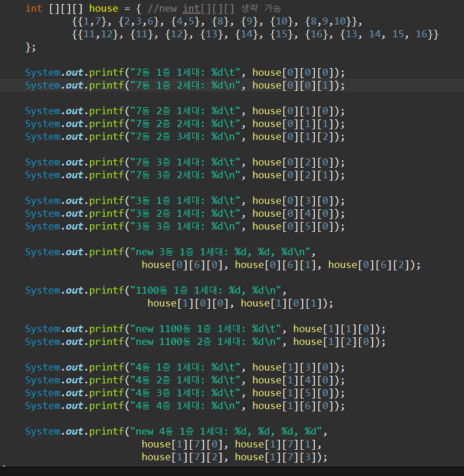Viewport: 464px width, 476px height.
Task: Click the printf line '4동 4층 1세대'
Action: (x=185, y=406)
